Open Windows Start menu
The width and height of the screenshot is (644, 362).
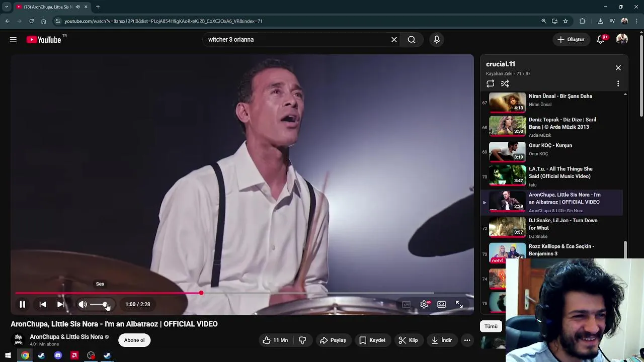coord(8,355)
